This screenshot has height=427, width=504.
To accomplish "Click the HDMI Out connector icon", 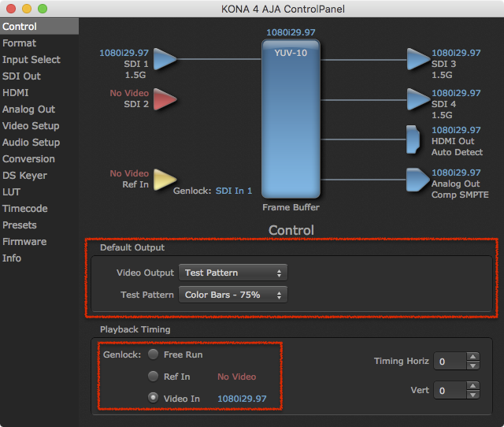I will pyautogui.click(x=413, y=139).
